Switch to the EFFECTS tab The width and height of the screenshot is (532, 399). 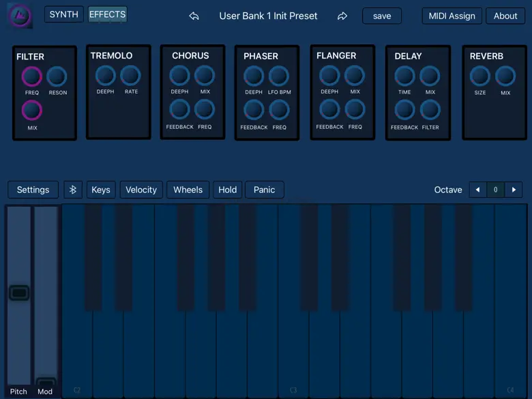click(x=107, y=14)
